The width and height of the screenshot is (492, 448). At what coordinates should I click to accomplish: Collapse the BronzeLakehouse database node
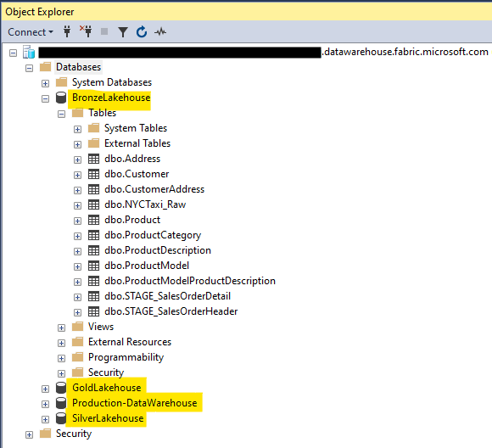click(45, 98)
